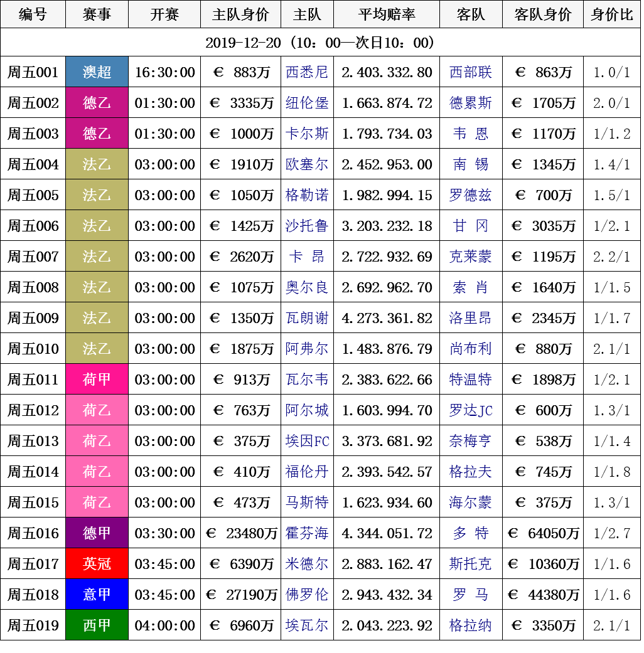Click away value € 64050万
Screen dimensions: 644x653
[x=543, y=533]
